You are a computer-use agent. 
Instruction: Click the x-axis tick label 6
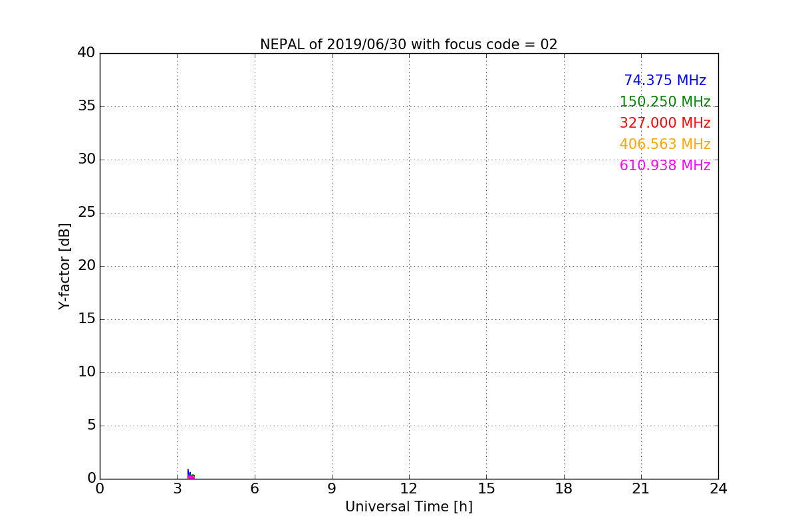tap(255, 489)
